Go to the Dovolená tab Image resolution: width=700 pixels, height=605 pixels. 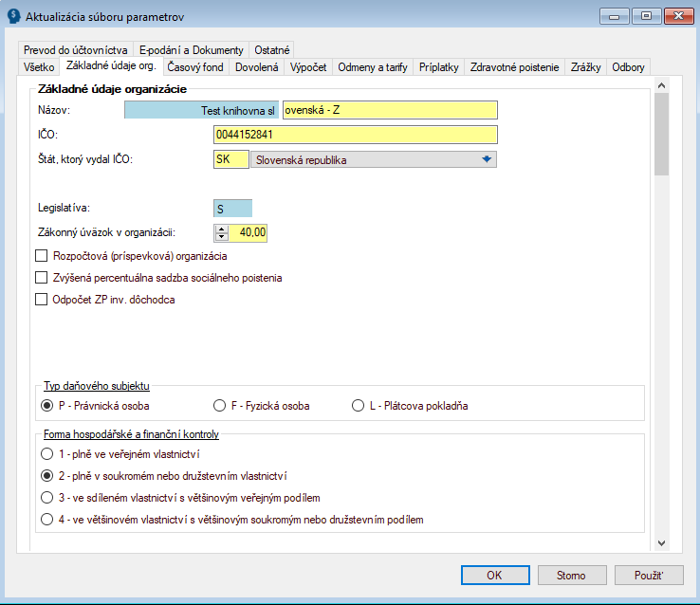257,67
